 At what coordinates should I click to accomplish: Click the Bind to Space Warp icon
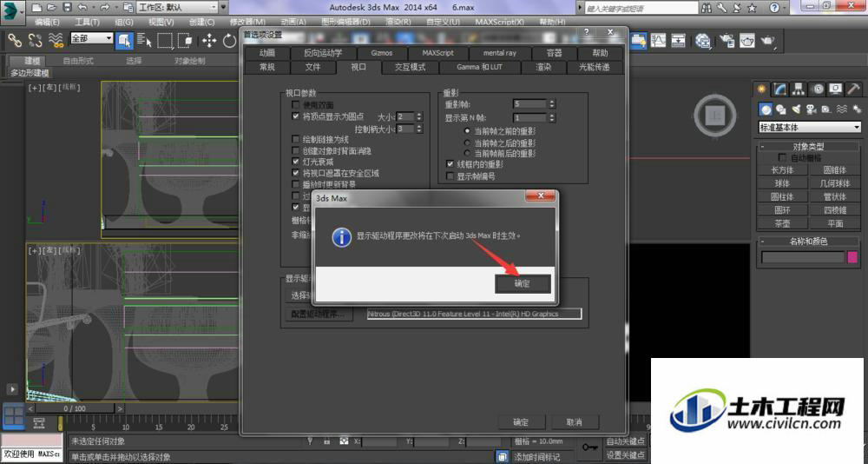(56, 41)
